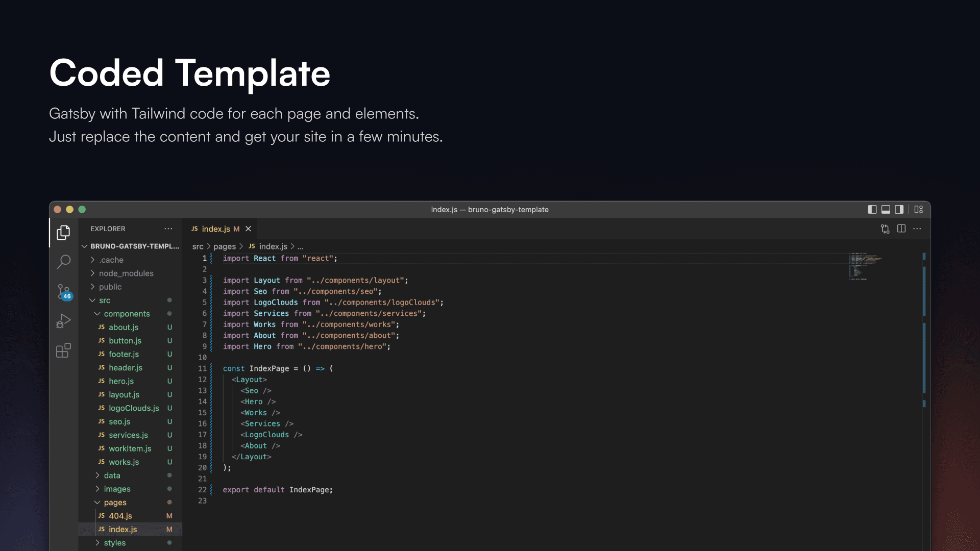
Task: Click the IndexPage constant name on line 11
Action: 269,369
